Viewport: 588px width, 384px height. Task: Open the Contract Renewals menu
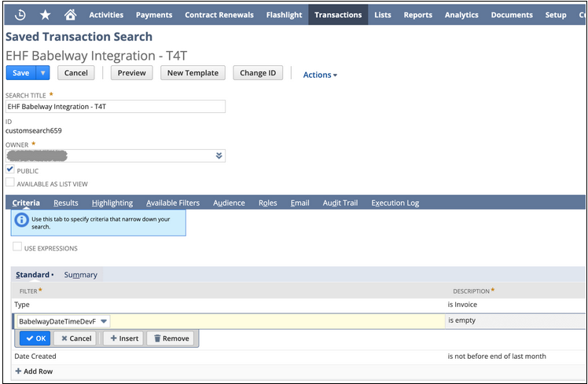click(x=219, y=15)
